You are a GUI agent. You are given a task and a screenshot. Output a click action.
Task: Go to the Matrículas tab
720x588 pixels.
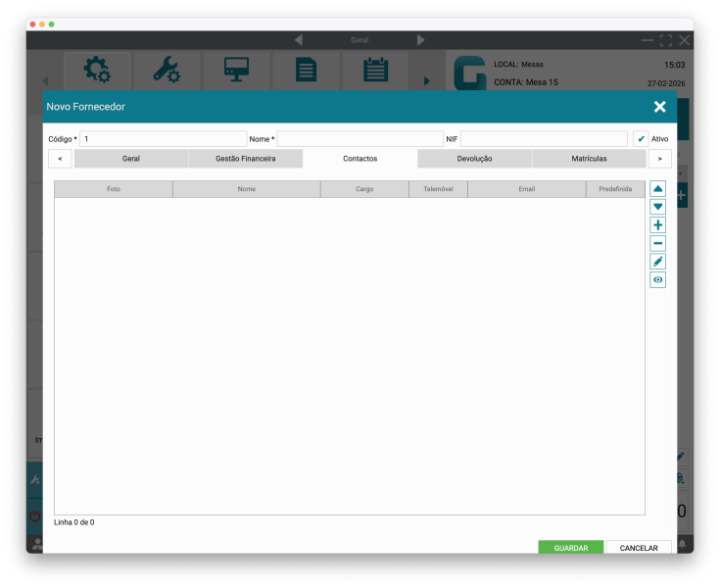(x=589, y=159)
